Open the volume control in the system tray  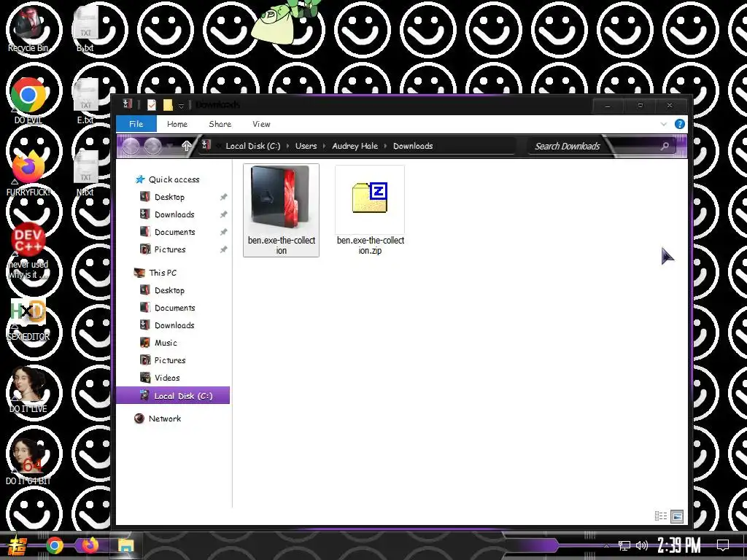642,545
